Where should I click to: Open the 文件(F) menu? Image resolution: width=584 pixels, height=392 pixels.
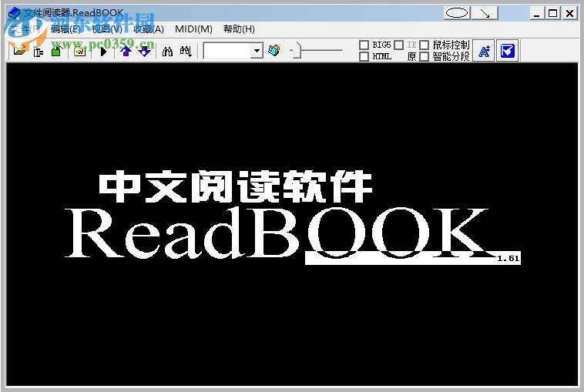point(25,29)
